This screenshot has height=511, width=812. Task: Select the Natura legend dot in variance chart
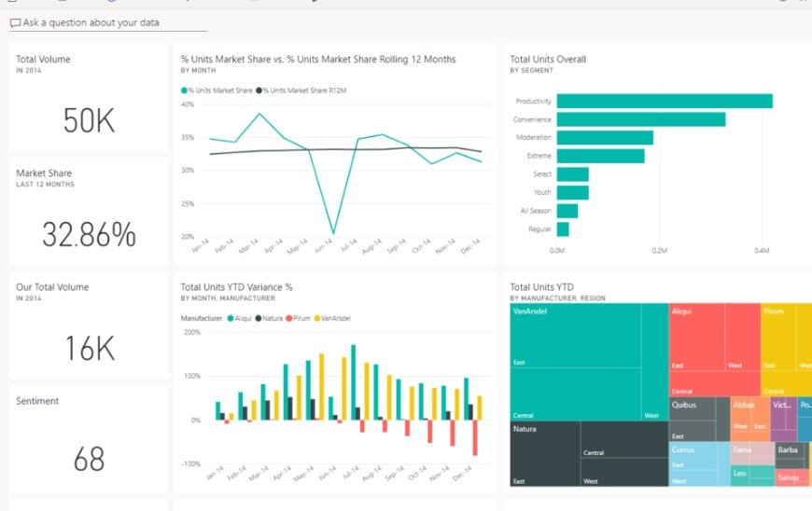259,318
